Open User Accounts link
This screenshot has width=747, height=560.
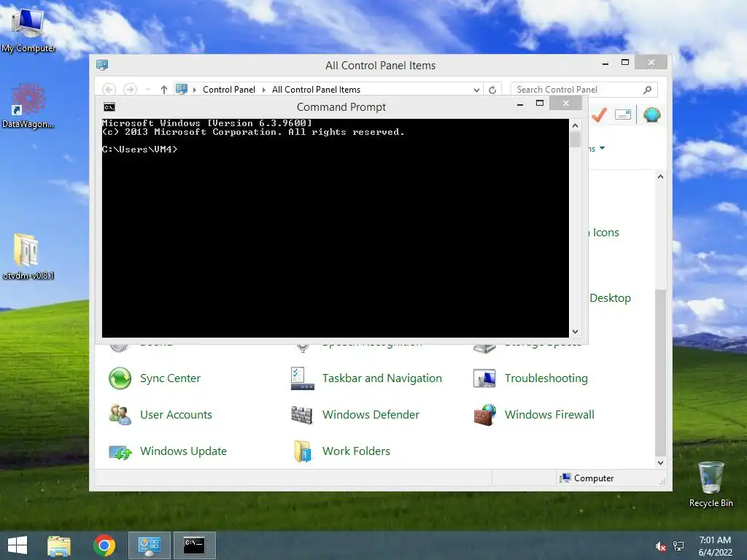(176, 415)
